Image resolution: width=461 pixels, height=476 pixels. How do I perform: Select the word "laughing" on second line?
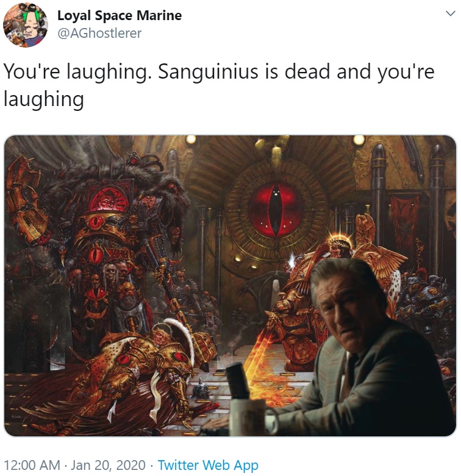tap(43, 99)
